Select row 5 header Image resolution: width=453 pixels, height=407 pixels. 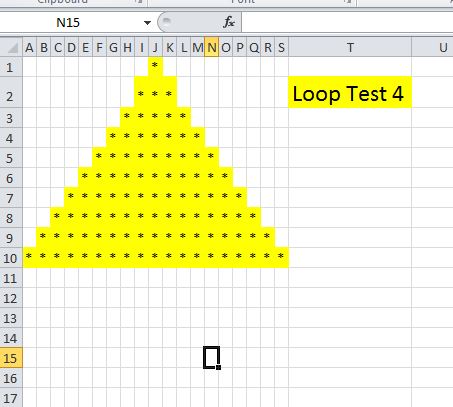tap(11, 158)
